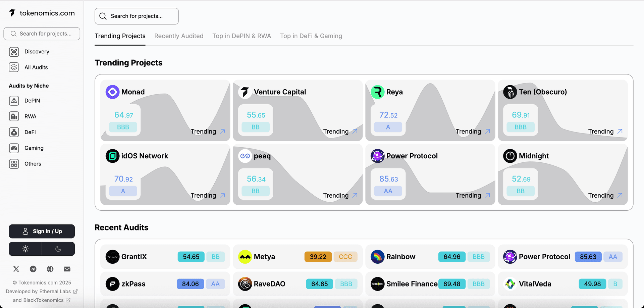Open the Top in DePIN & RWA tab
The image size is (644, 308).
coord(242,36)
